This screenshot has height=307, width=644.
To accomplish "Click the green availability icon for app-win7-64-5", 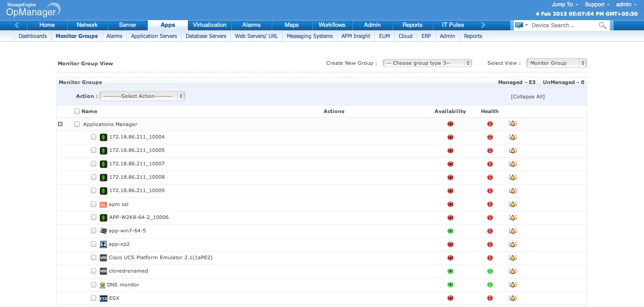I will point(450,231).
